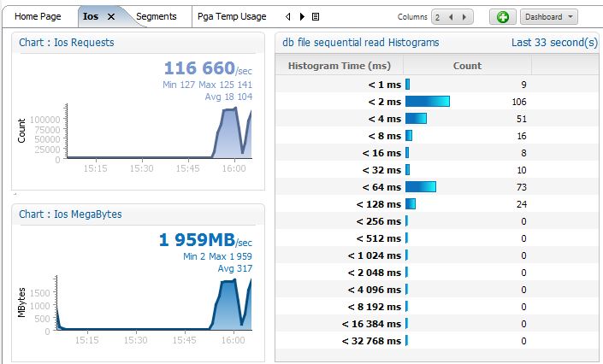Increase the Columns count
This screenshot has width=603, height=364.
[464, 17]
